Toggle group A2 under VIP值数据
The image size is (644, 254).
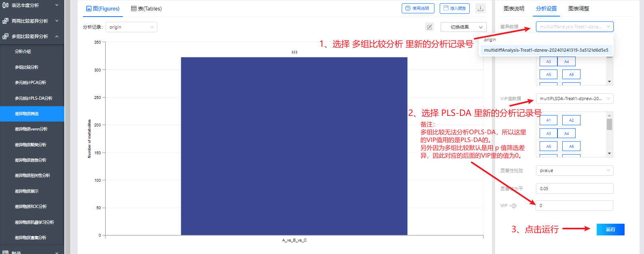click(571, 120)
